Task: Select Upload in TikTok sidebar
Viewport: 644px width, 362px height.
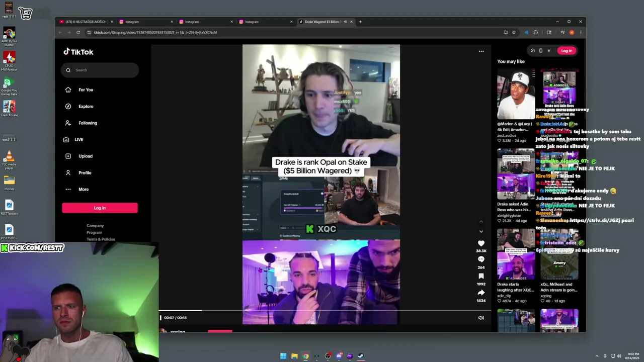Action: (79, 156)
